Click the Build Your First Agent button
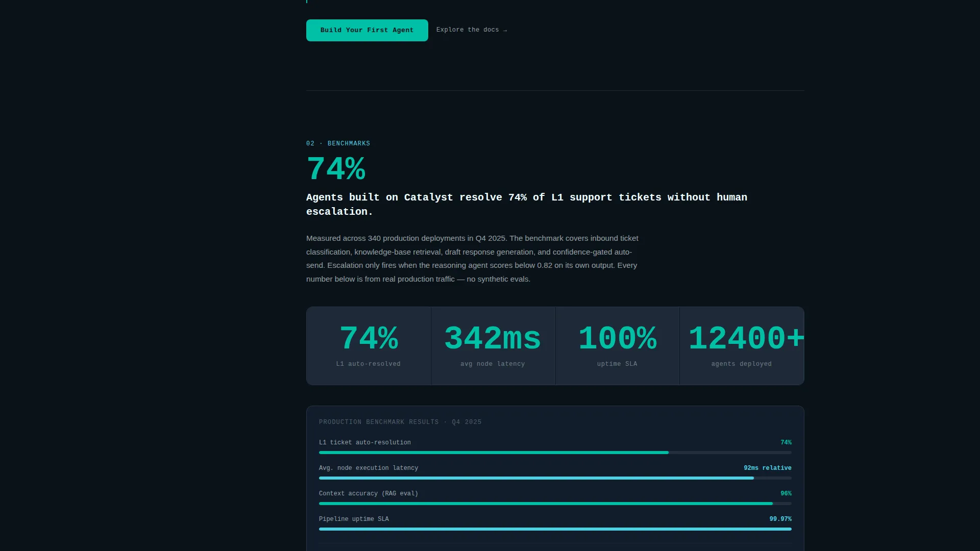This screenshot has width=980, height=551. click(x=367, y=30)
